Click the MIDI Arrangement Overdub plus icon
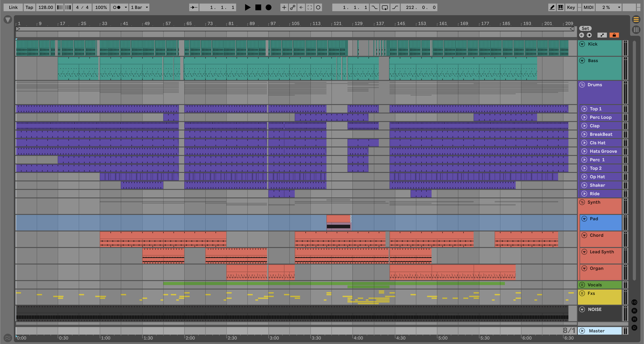 click(x=284, y=7)
